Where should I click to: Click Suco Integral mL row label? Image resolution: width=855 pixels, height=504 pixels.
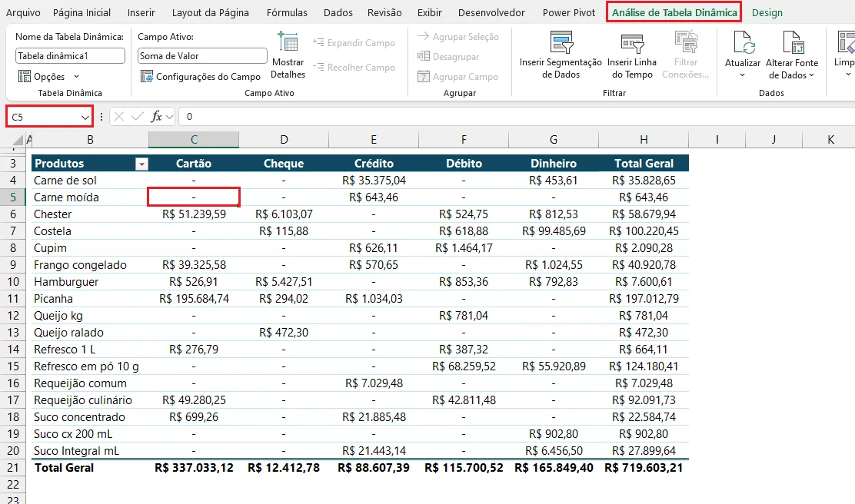point(90,450)
